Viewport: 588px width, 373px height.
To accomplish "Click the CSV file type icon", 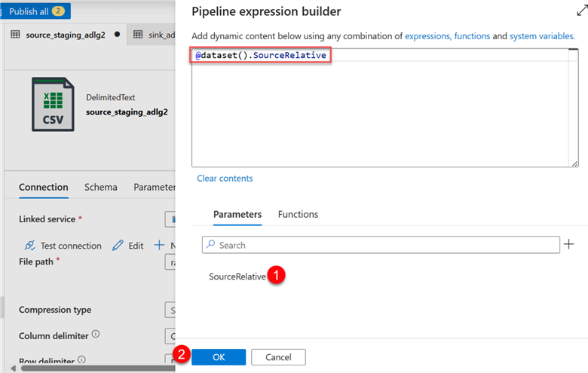I will click(x=52, y=104).
